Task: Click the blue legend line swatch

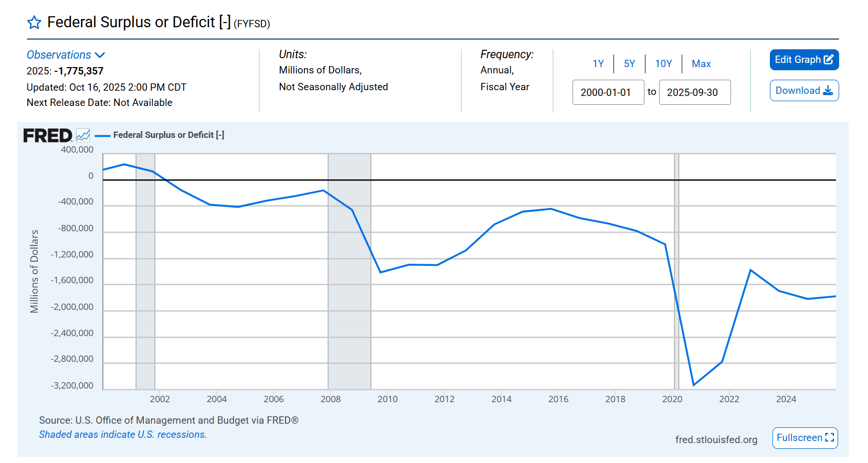Action: 102,135
